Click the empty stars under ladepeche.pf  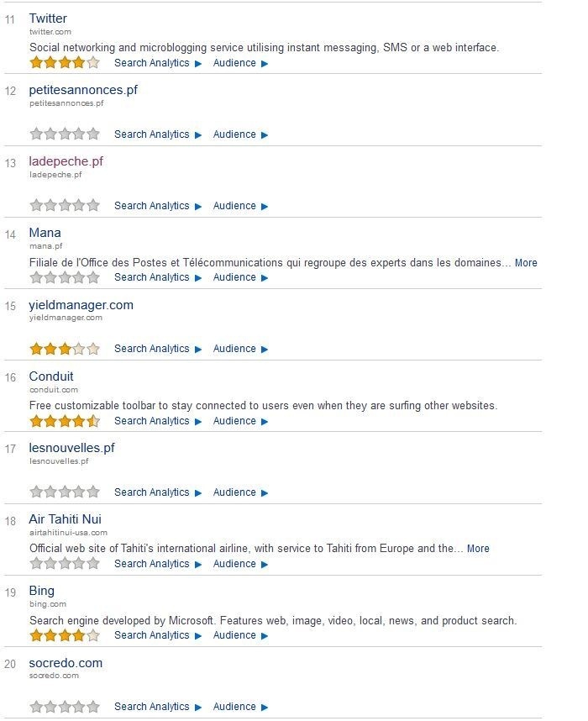coord(65,206)
